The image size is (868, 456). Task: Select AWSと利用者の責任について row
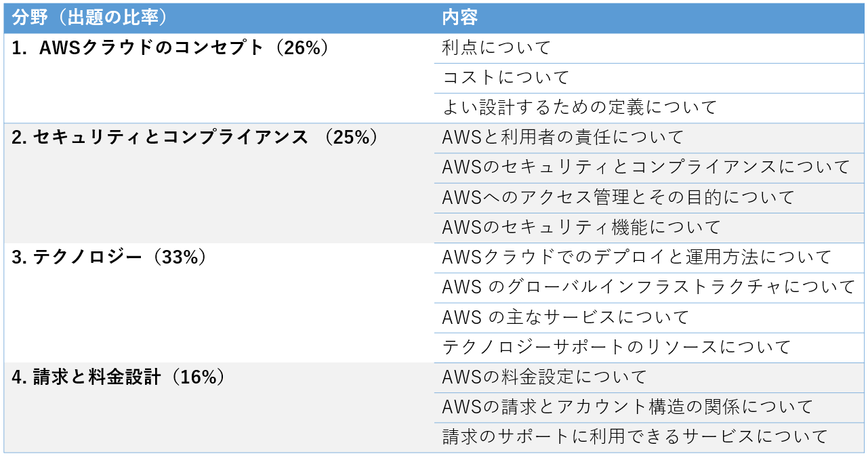pos(649,138)
